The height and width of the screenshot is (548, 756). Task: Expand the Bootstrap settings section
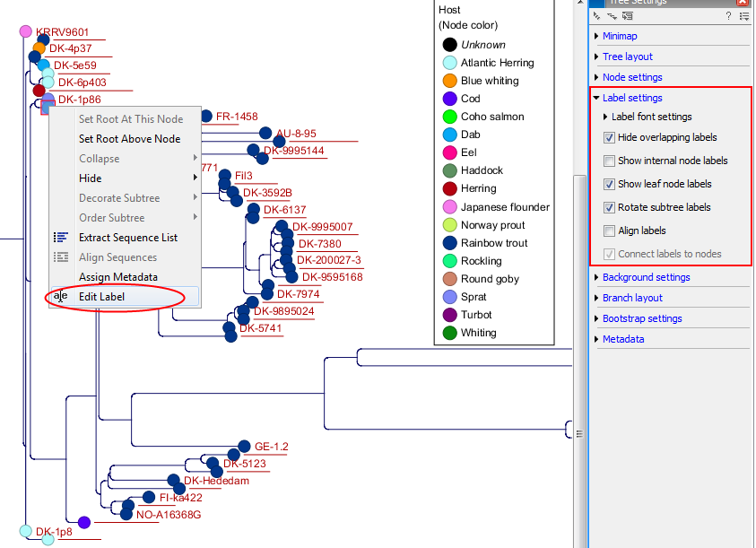(x=641, y=318)
